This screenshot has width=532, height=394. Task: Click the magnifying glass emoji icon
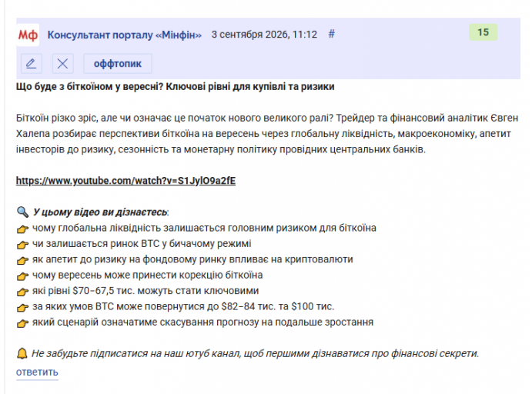coord(23,212)
